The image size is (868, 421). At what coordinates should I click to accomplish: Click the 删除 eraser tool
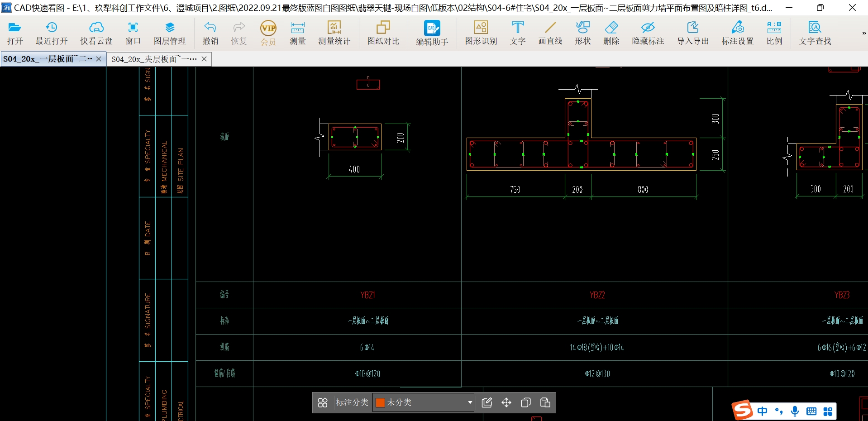611,33
